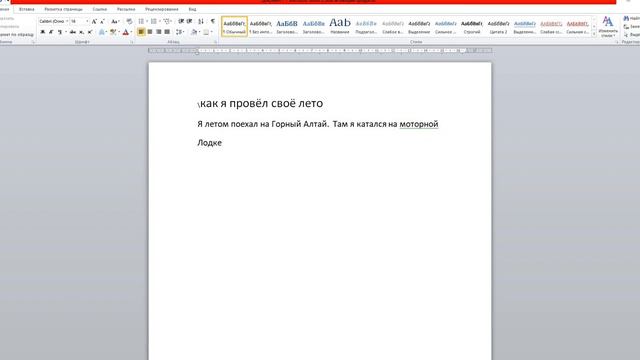The width and height of the screenshot is (640, 360).
Task: Click Изменить стили button
Action: [x=608, y=27]
